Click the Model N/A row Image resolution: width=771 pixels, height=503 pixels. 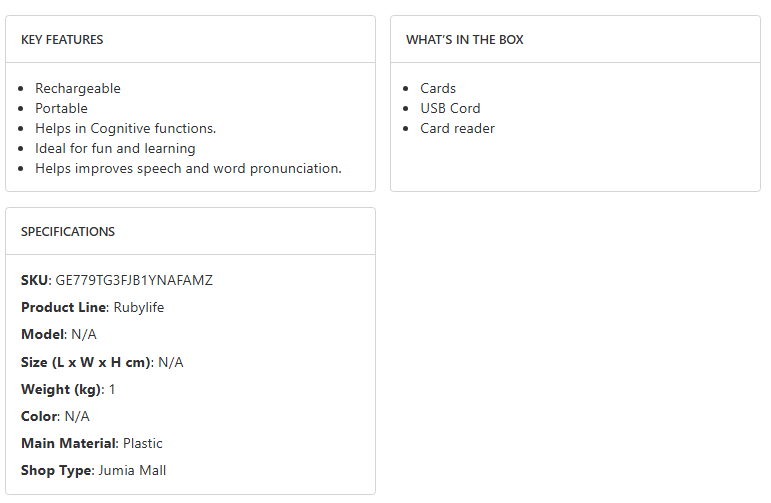click(x=59, y=334)
